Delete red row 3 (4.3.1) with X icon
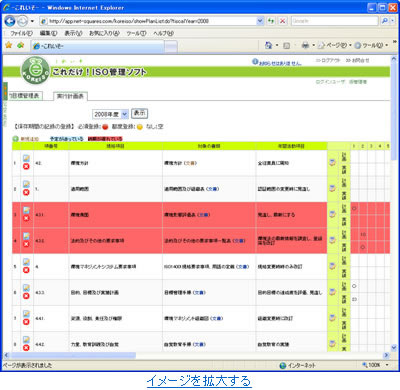 pos(26,218)
